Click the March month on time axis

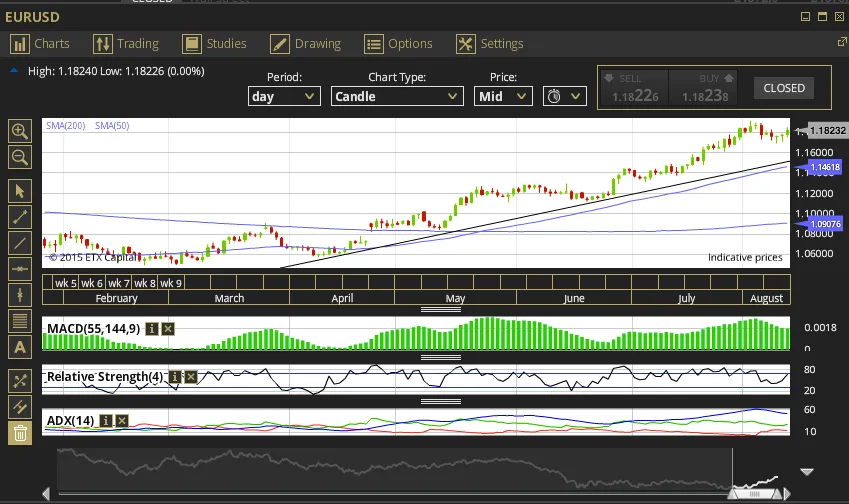pyautogui.click(x=229, y=298)
